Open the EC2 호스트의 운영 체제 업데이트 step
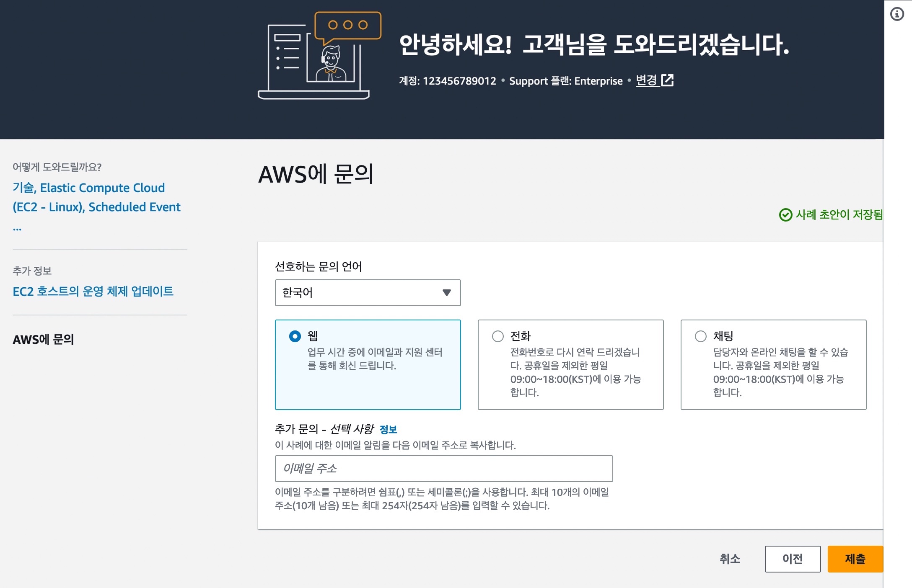The height and width of the screenshot is (588, 912). [93, 291]
